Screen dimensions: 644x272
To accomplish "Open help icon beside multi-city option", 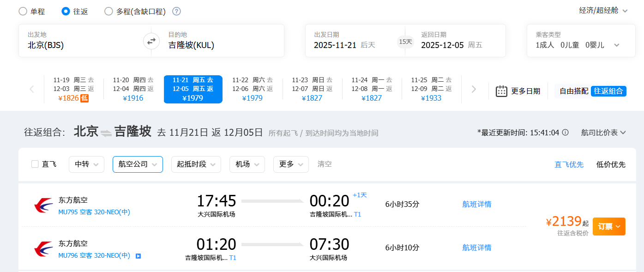I will coord(176,12).
